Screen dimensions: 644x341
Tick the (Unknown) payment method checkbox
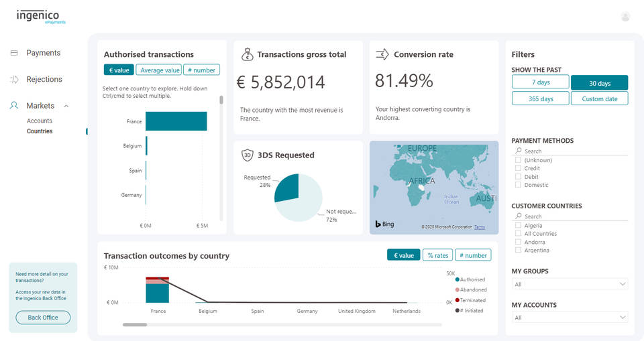click(x=518, y=160)
